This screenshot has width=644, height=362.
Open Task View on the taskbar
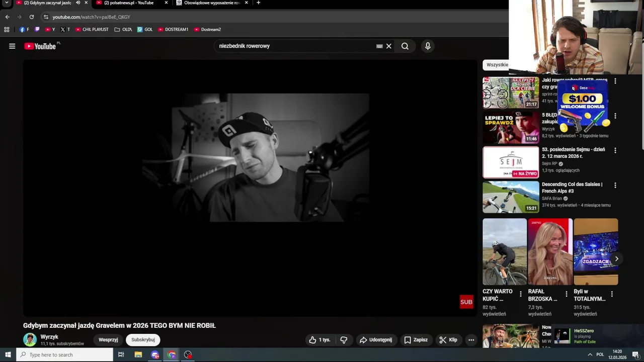(x=121, y=355)
